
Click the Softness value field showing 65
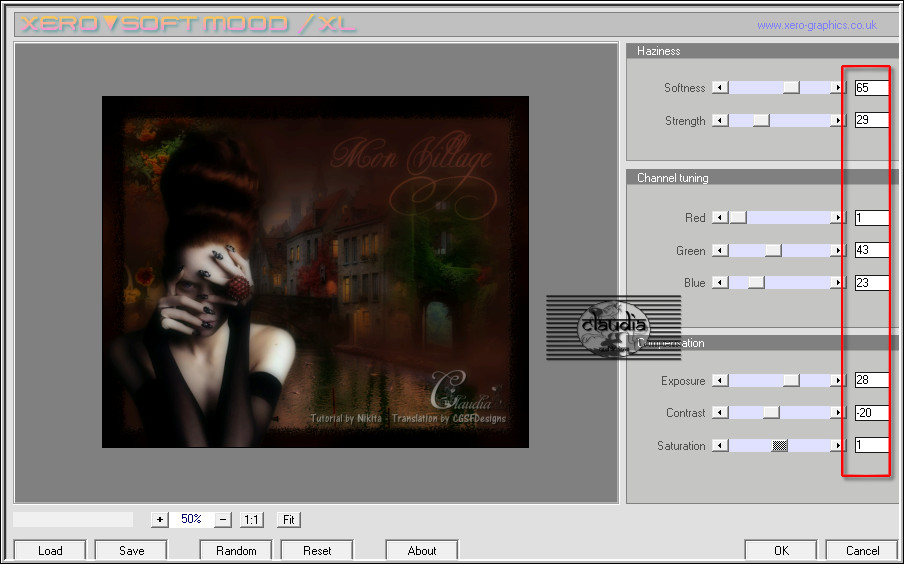[871, 88]
